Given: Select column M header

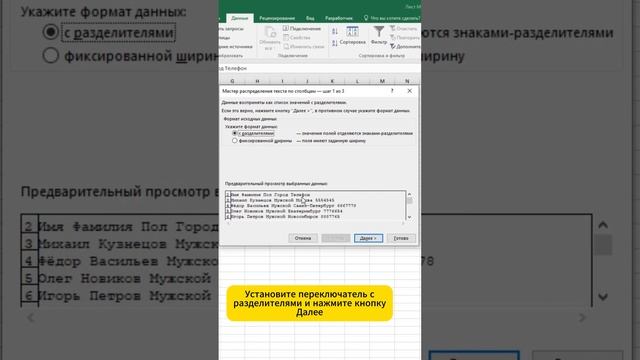Looking at the screenshot, I should [x=382, y=81].
